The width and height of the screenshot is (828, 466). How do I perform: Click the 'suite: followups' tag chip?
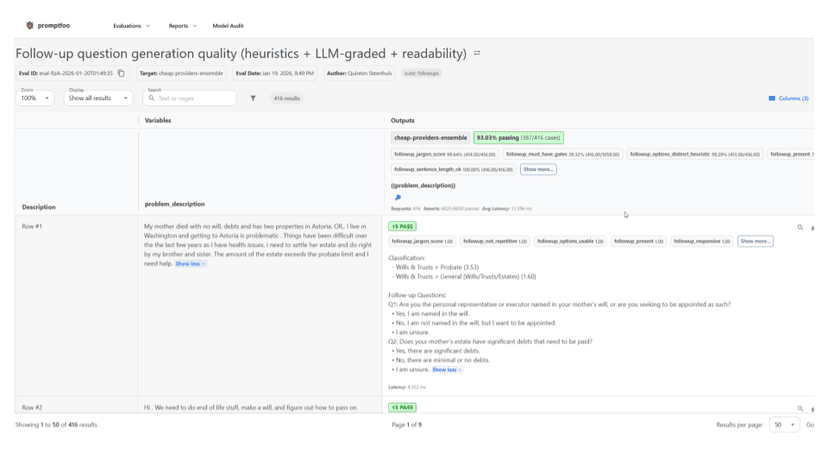(x=422, y=73)
